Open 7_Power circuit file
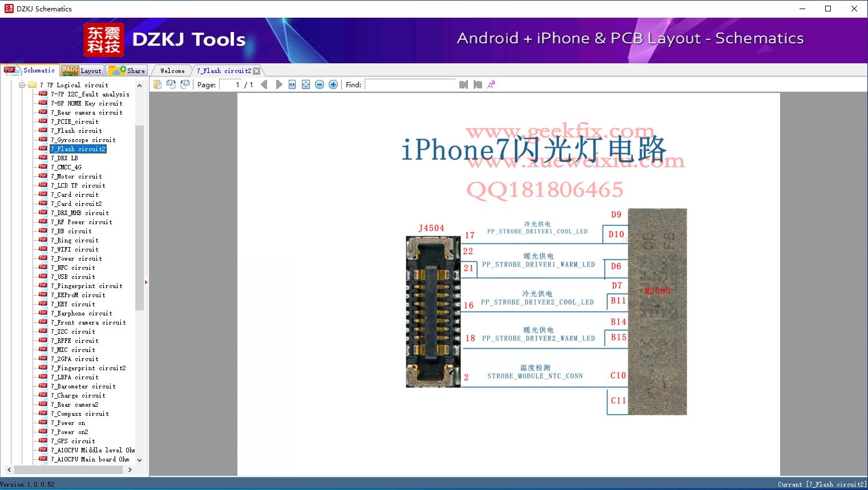The height and width of the screenshot is (490, 868). [x=76, y=258]
